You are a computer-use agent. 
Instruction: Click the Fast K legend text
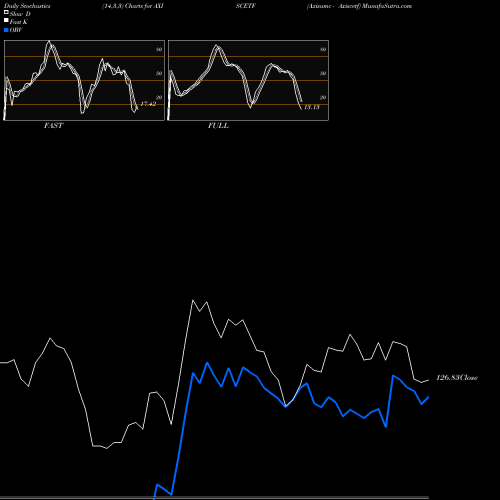pyautogui.click(x=19, y=22)
